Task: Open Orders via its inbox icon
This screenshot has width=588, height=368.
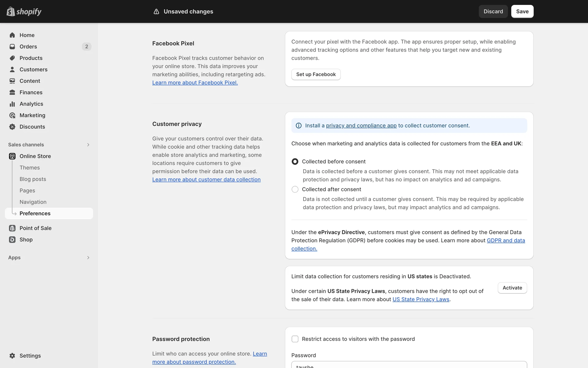Action: click(x=12, y=47)
